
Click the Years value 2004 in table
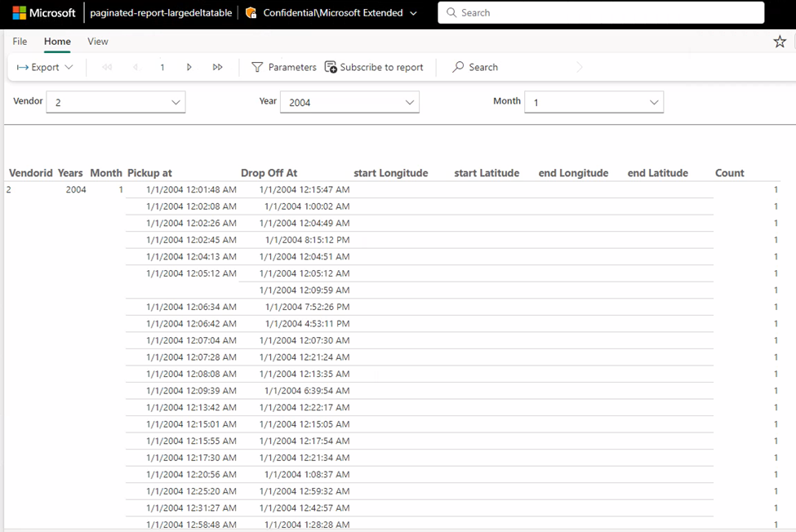(76, 189)
